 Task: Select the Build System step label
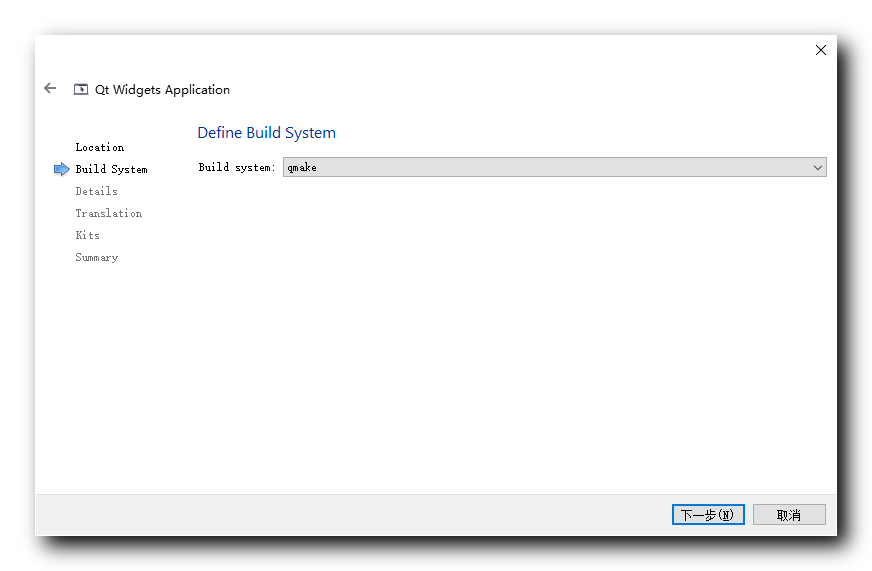pyautogui.click(x=111, y=169)
